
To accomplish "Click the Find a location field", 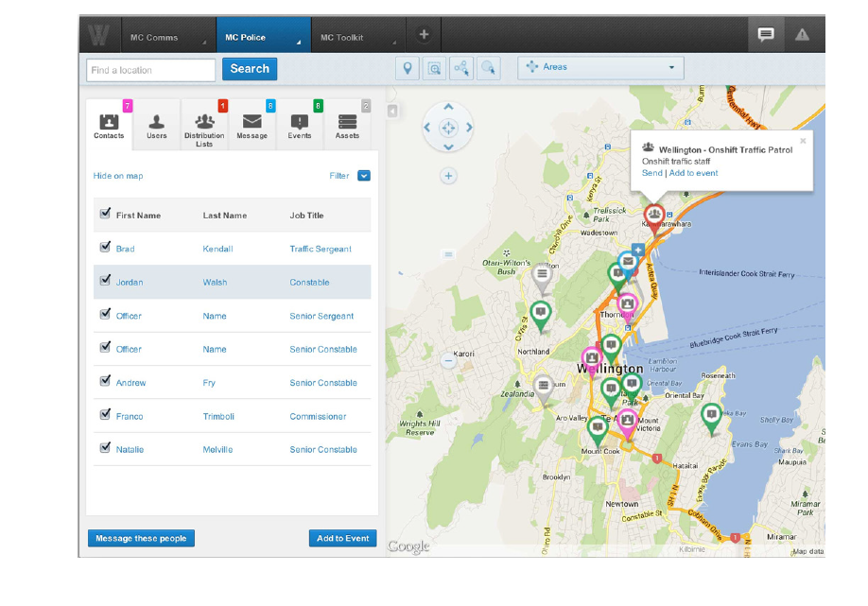I will click(150, 70).
